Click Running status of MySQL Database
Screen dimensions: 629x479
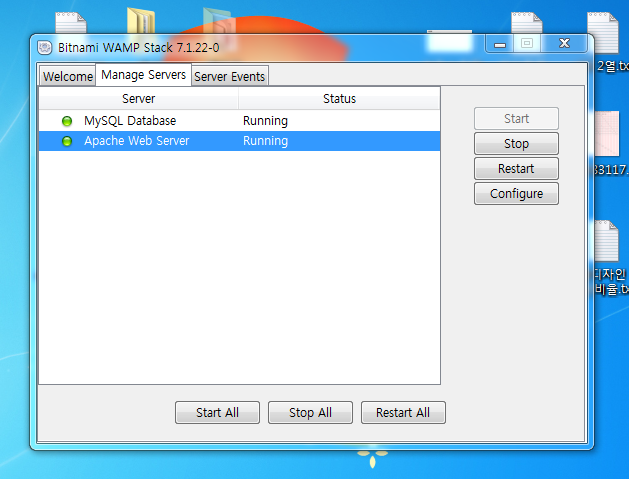click(265, 121)
